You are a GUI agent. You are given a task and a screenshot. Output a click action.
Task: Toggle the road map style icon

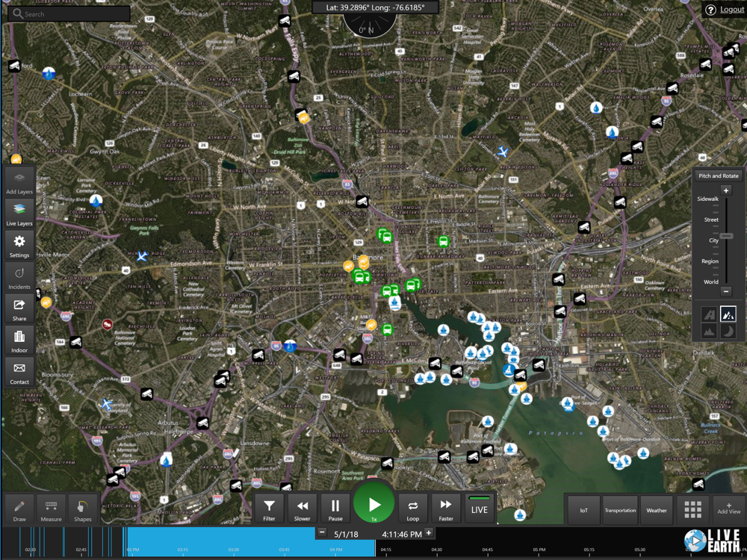710,314
